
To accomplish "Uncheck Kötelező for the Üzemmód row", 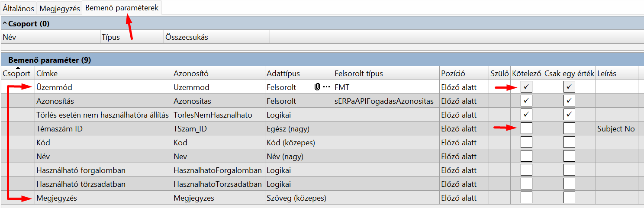I will coord(526,87).
